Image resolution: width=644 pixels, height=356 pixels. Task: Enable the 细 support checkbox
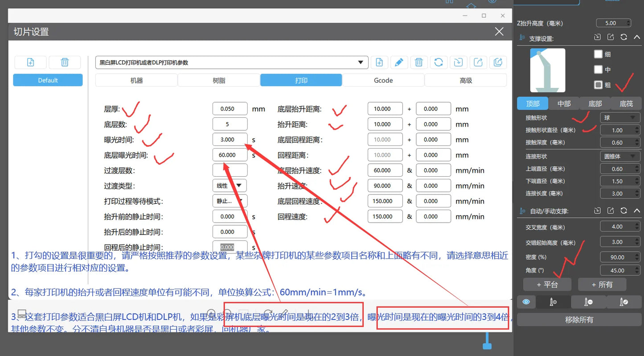point(599,54)
